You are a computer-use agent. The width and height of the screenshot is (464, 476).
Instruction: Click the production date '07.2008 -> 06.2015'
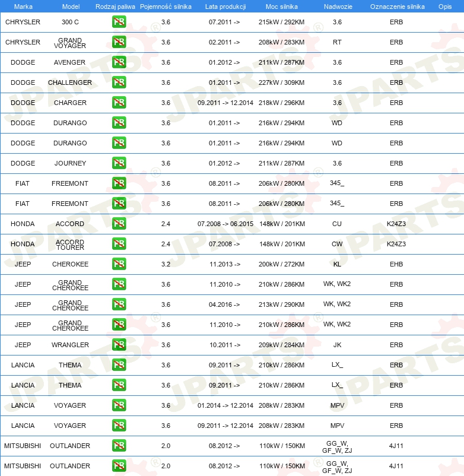[x=225, y=224]
